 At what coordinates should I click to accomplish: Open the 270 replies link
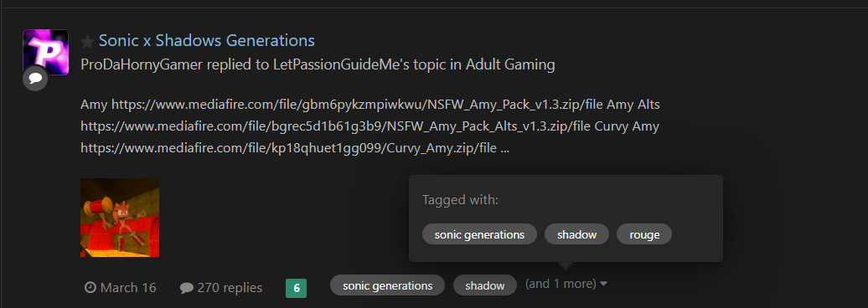[x=230, y=288]
